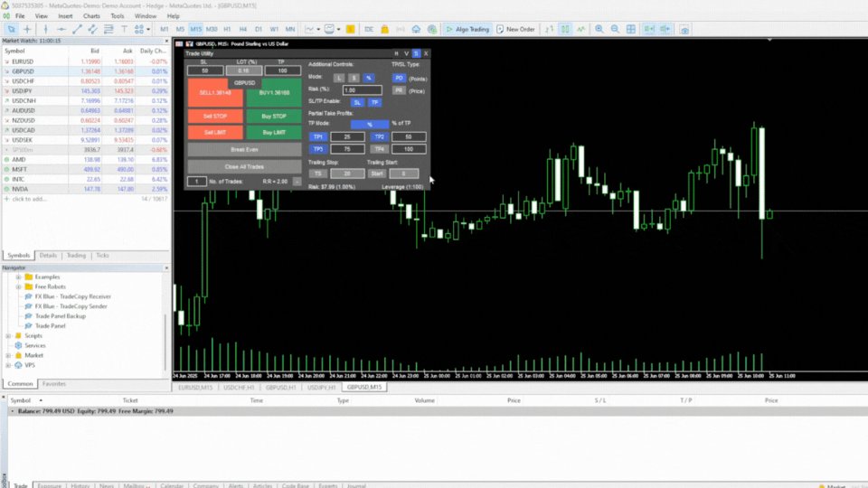Switch to USDCHF,H1 chart tab
Image resolution: width=868 pixels, height=488 pixels.
pyautogui.click(x=239, y=388)
